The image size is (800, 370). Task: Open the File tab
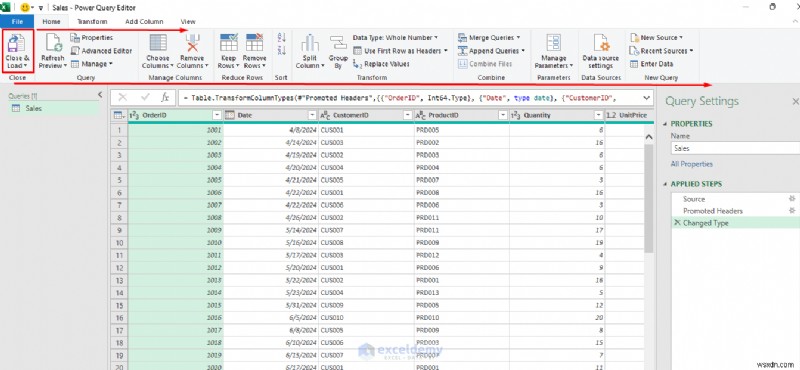pos(17,21)
